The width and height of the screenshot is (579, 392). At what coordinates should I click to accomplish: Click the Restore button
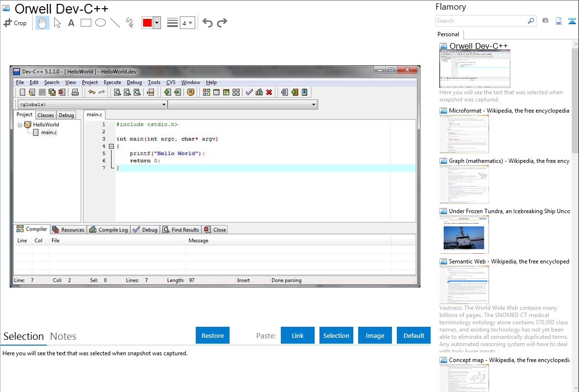tap(213, 335)
